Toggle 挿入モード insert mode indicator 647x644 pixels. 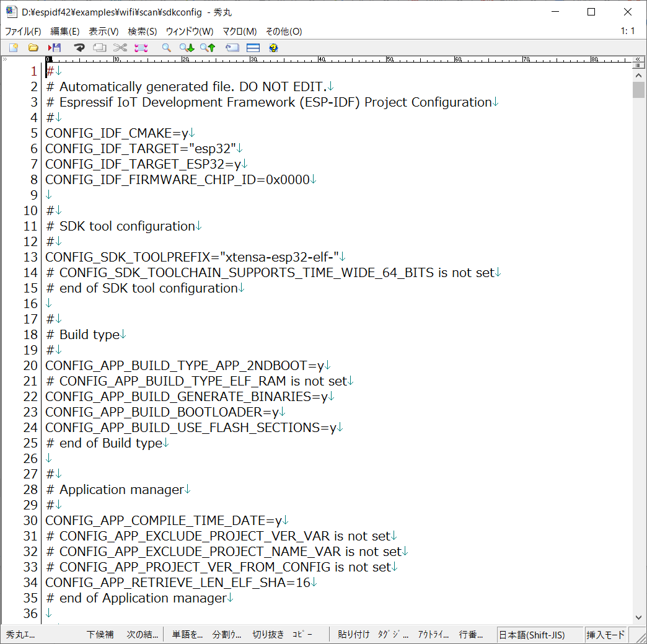click(x=605, y=635)
